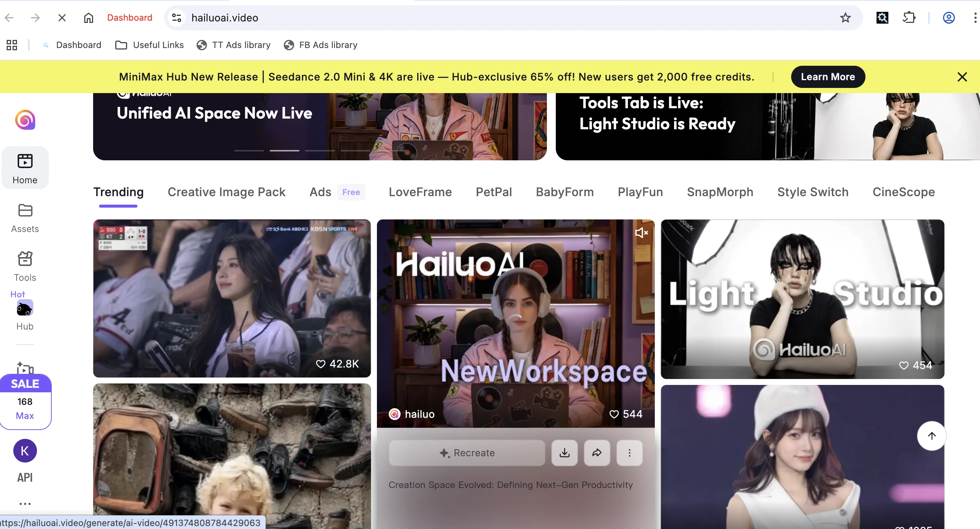Open the video generation icon above SALE
The height and width of the screenshot is (529, 980).
[x=25, y=368]
